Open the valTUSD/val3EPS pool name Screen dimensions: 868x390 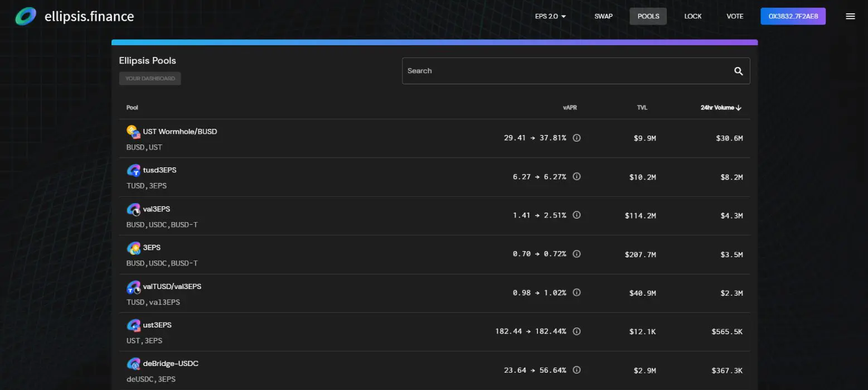(x=172, y=287)
